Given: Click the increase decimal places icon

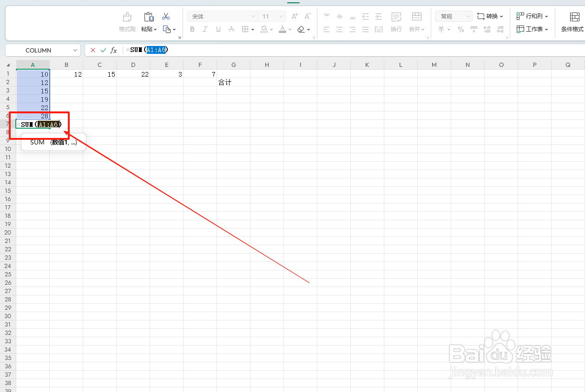Looking at the screenshot, I should [487, 29].
